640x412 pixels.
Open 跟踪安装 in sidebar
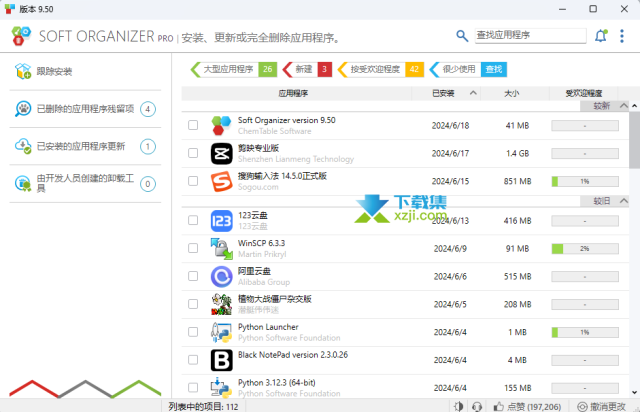tap(85, 71)
